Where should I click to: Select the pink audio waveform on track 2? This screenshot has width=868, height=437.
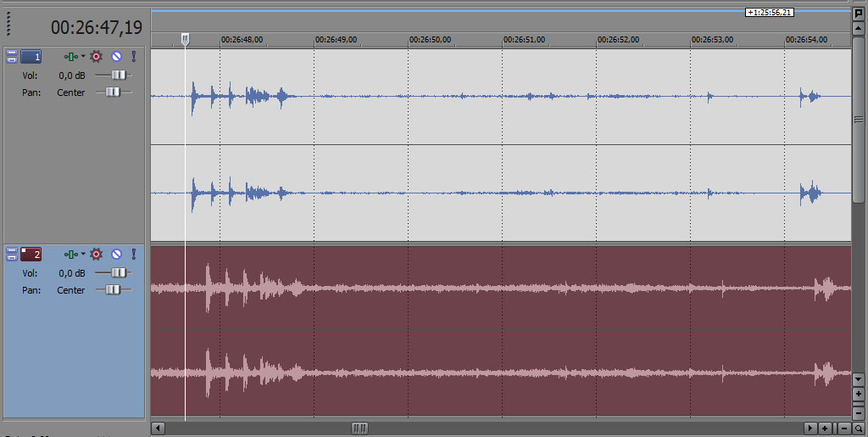(501, 331)
